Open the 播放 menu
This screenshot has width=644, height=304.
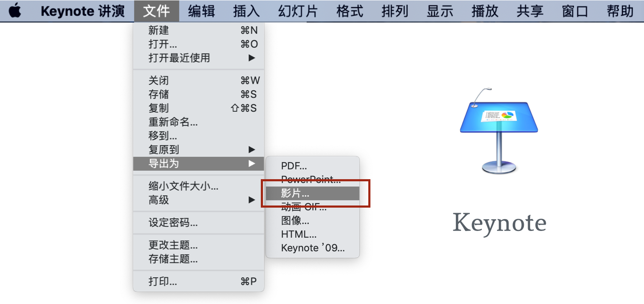coord(485,11)
